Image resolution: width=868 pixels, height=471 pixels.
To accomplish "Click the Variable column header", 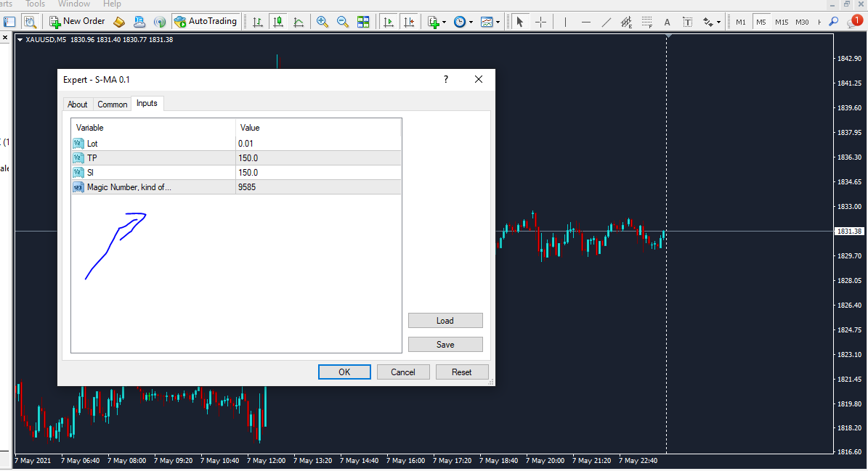I will [154, 128].
